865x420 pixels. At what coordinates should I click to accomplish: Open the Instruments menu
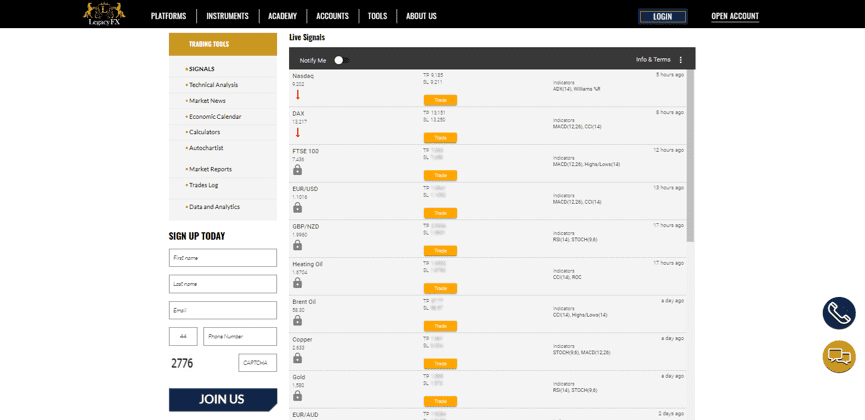point(227,16)
